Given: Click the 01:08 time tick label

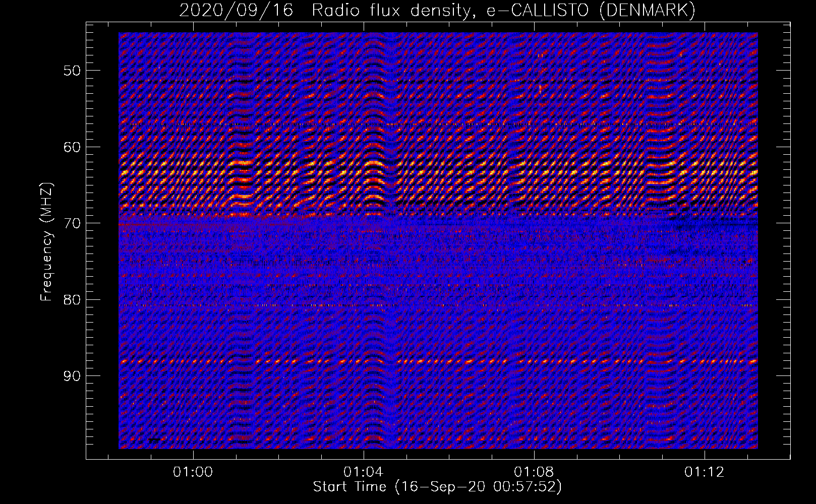Looking at the screenshot, I should pyautogui.click(x=534, y=472).
